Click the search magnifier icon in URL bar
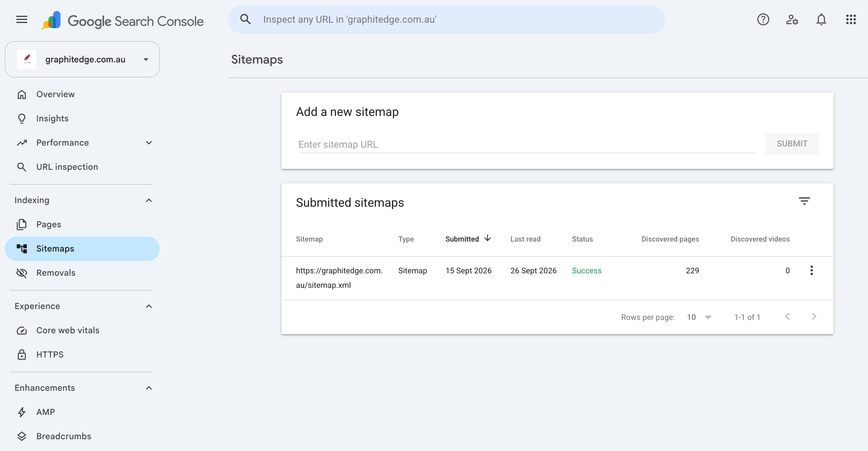Screen dimensions: 868x451 point(245,20)
